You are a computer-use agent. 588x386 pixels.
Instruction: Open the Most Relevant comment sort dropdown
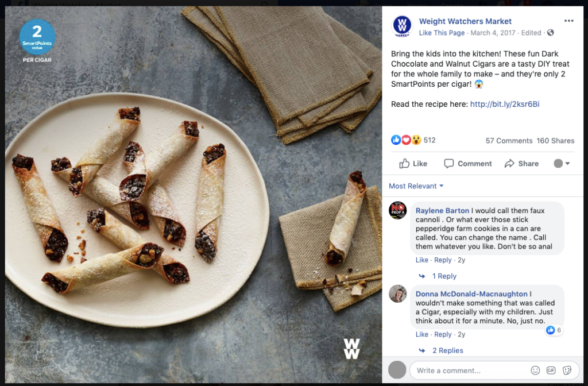(x=416, y=186)
